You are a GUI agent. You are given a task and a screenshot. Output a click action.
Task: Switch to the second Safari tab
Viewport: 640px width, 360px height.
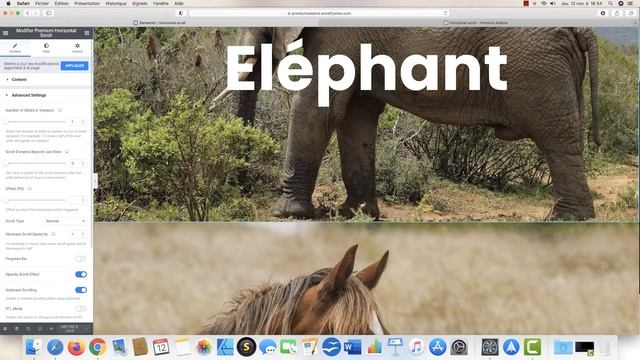point(477,22)
